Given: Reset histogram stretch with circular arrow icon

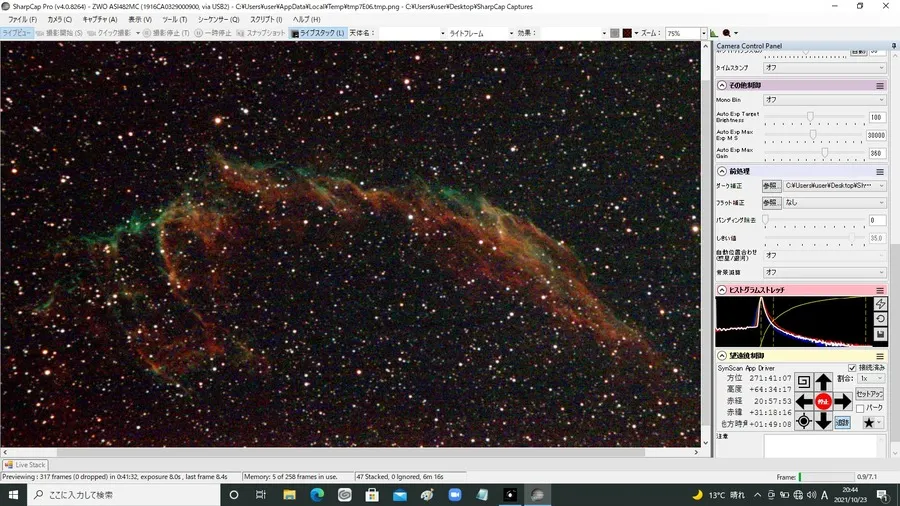Looking at the screenshot, I should click(880, 319).
